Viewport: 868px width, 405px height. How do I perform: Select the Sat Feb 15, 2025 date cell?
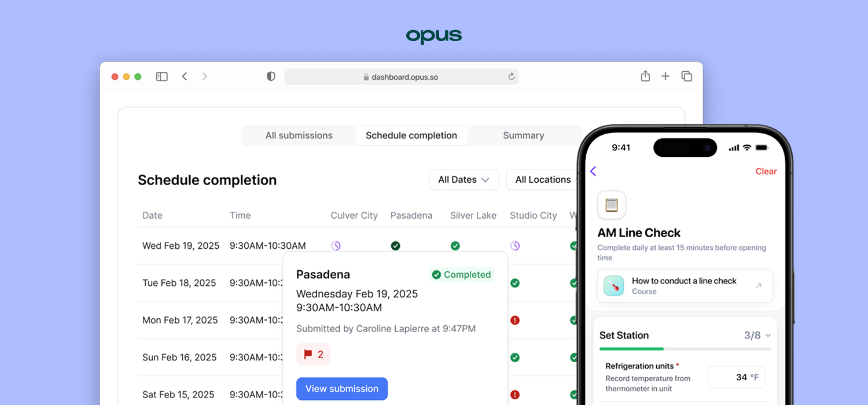tap(178, 395)
